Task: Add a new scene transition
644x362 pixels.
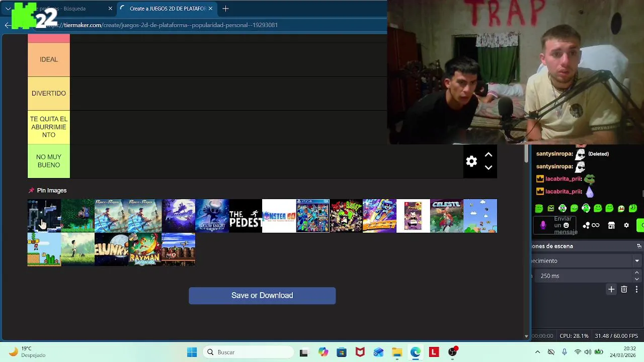Action: click(611, 289)
